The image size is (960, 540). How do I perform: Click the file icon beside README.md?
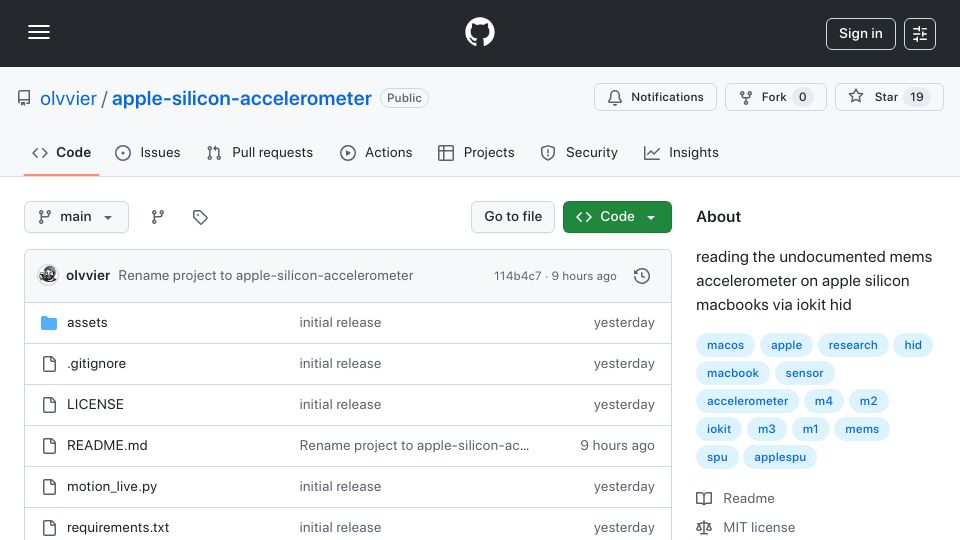pos(49,446)
